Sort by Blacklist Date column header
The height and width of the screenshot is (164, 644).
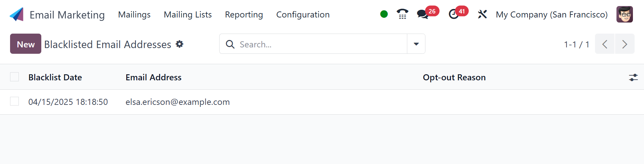click(55, 77)
